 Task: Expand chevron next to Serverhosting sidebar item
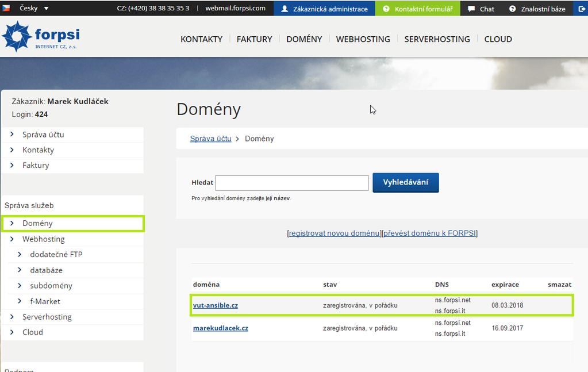[x=12, y=316]
